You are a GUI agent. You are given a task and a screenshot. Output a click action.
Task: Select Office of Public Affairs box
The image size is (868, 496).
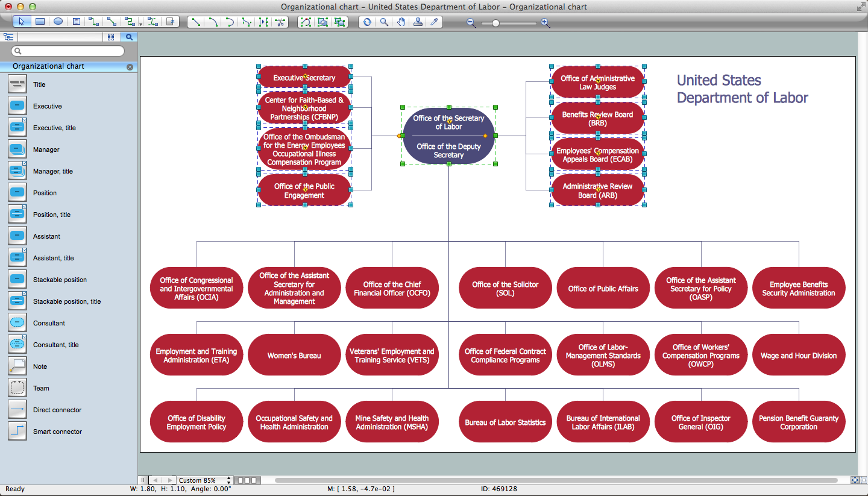[x=603, y=288]
